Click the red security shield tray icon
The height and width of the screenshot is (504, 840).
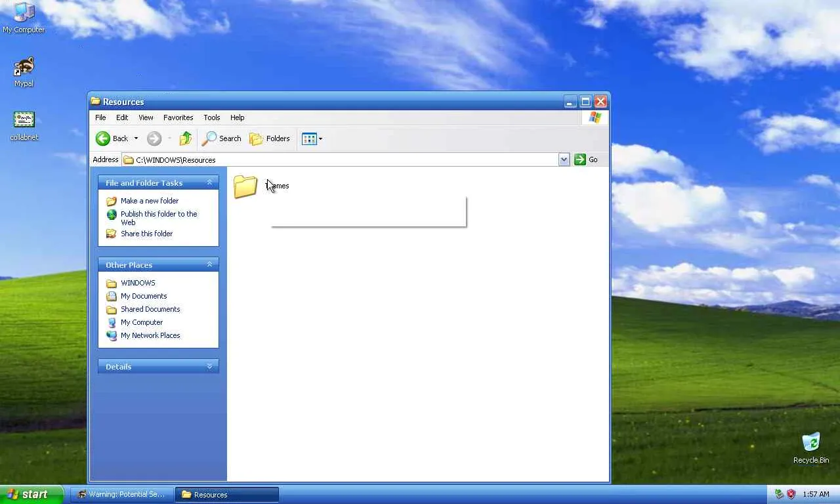tap(791, 494)
